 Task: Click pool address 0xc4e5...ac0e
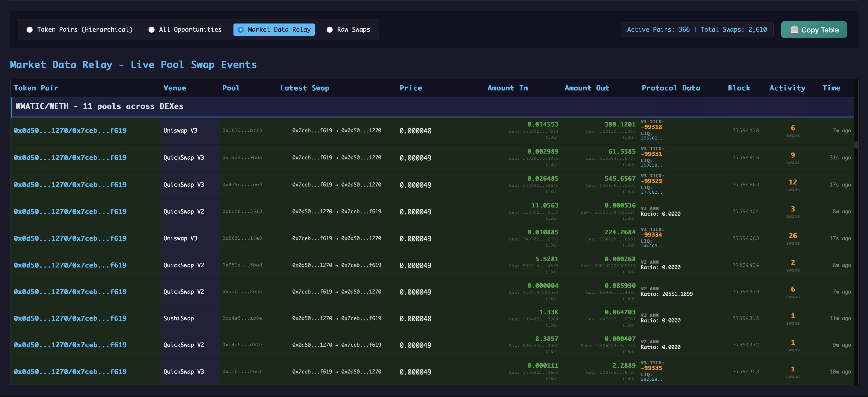[242, 318]
